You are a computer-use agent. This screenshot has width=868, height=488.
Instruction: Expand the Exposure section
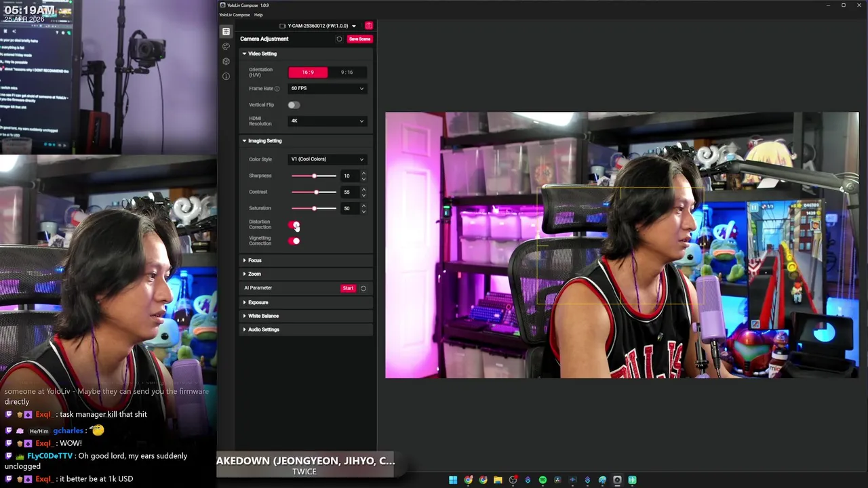pyautogui.click(x=305, y=302)
